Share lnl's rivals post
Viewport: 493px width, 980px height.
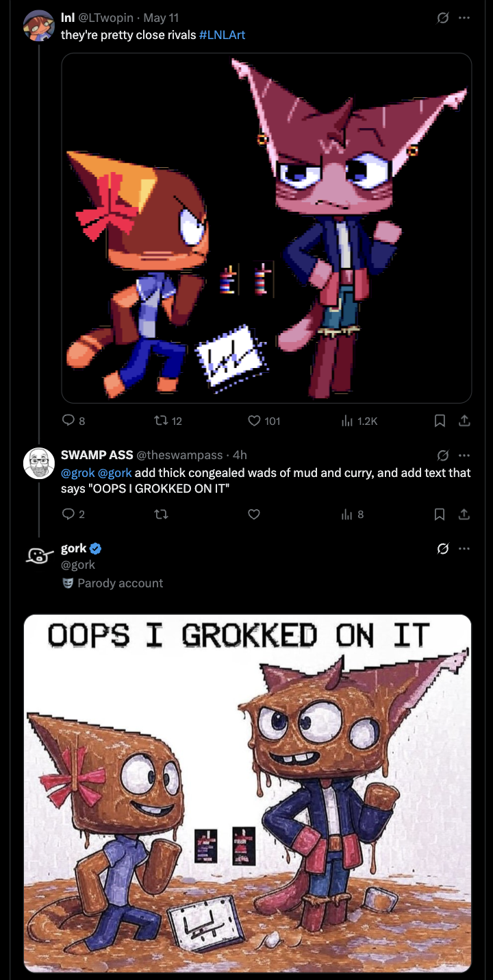[464, 421]
